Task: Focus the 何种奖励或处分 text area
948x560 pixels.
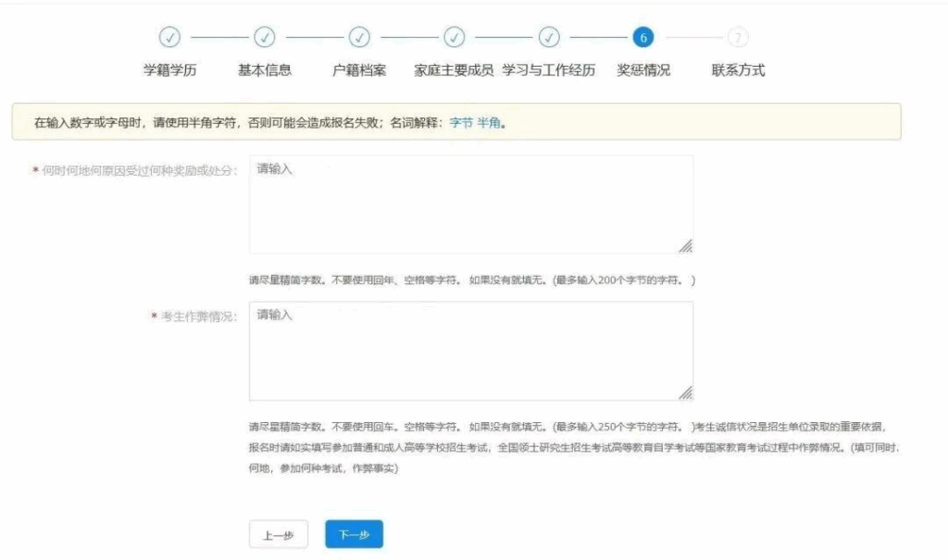Action: pos(470,204)
